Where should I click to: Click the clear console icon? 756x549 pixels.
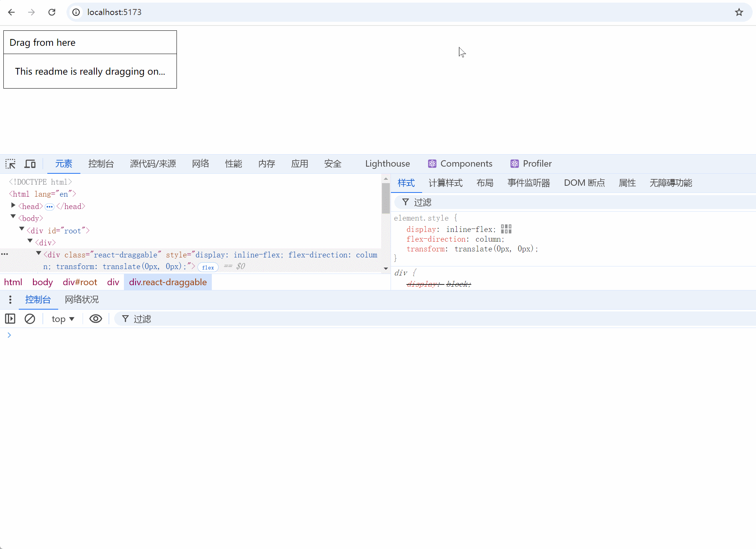pos(30,319)
